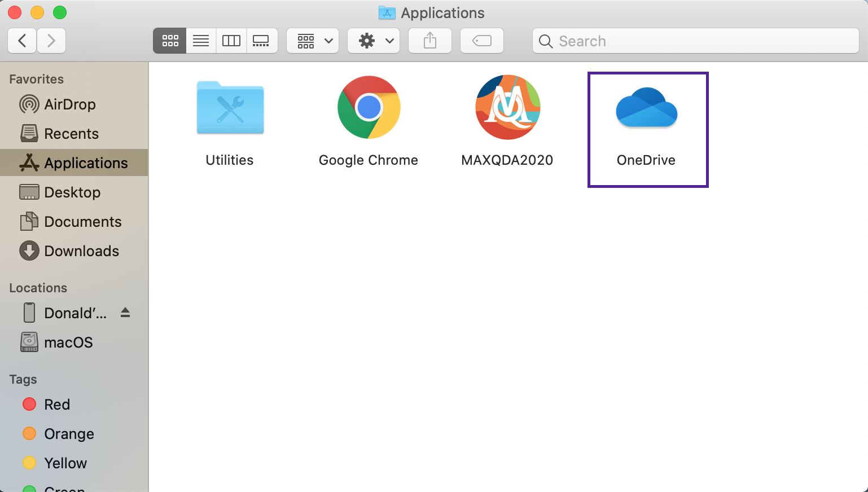
Task: Open Desktop in the sidebar
Action: [x=74, y=192]
